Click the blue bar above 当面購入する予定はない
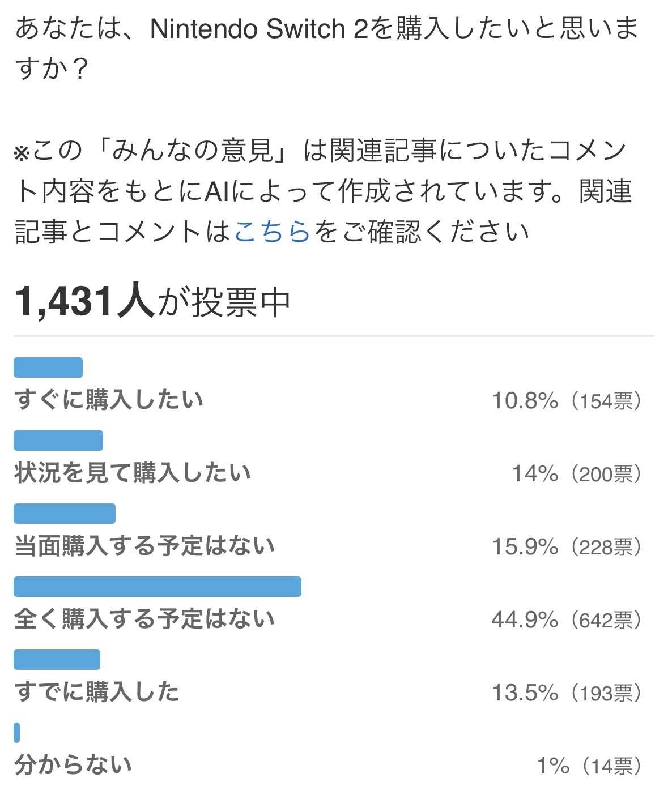668x812 pixels. click(65, 514)
